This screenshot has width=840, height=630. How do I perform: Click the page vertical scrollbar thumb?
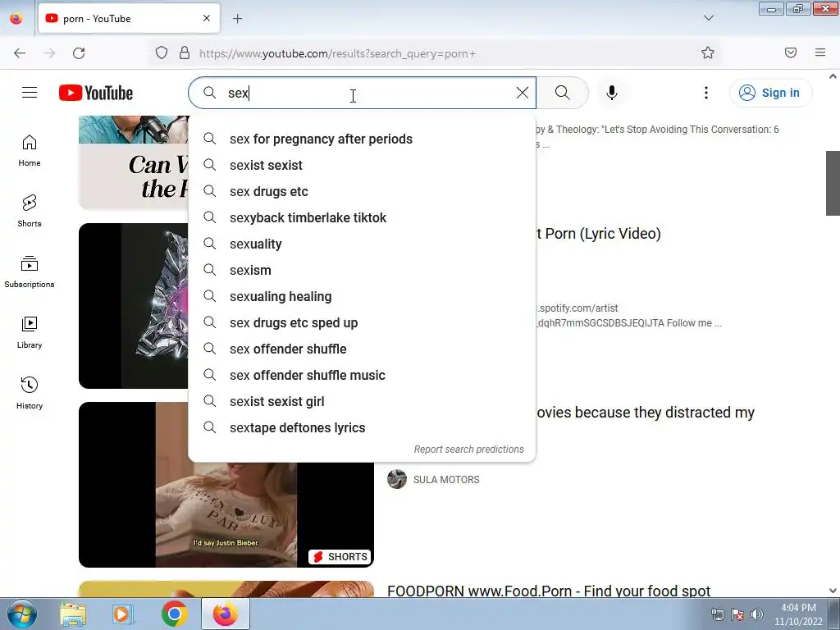[x=833, y=183]
